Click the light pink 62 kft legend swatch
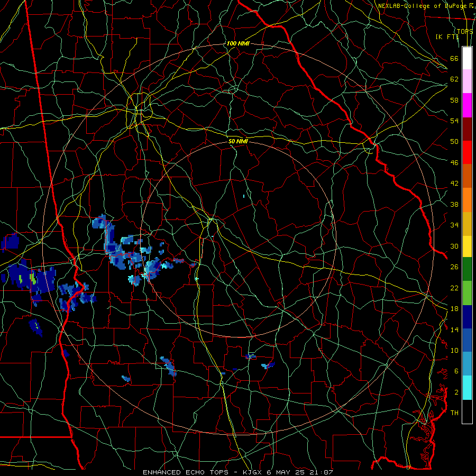 (x=467, y=81)
